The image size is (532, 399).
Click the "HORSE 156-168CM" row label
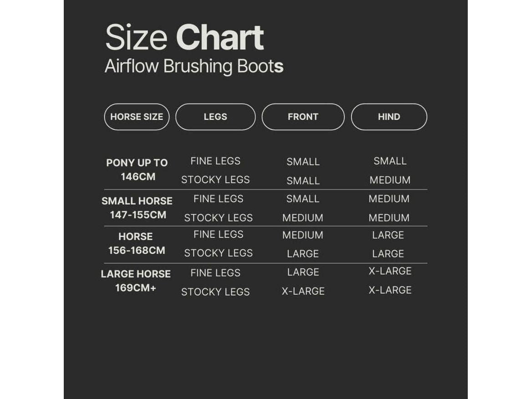136,243
